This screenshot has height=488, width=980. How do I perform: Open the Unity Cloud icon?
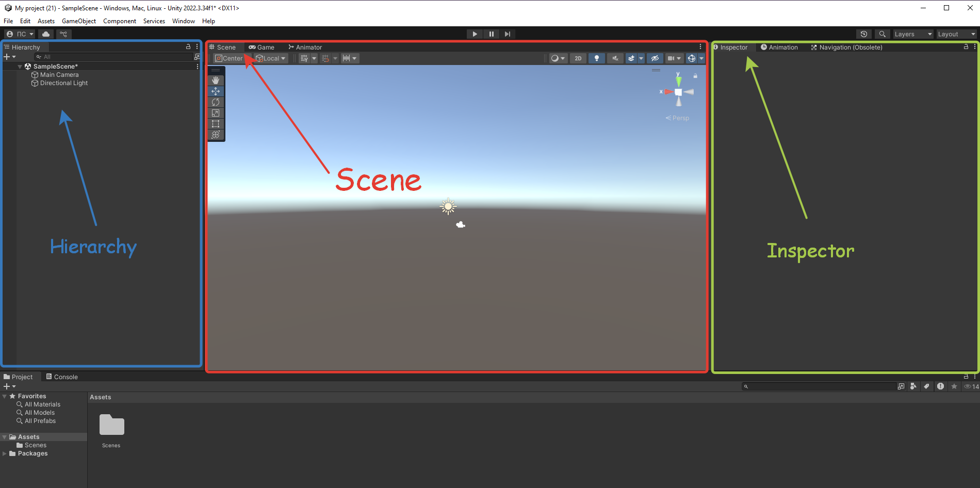pos(46,34)
